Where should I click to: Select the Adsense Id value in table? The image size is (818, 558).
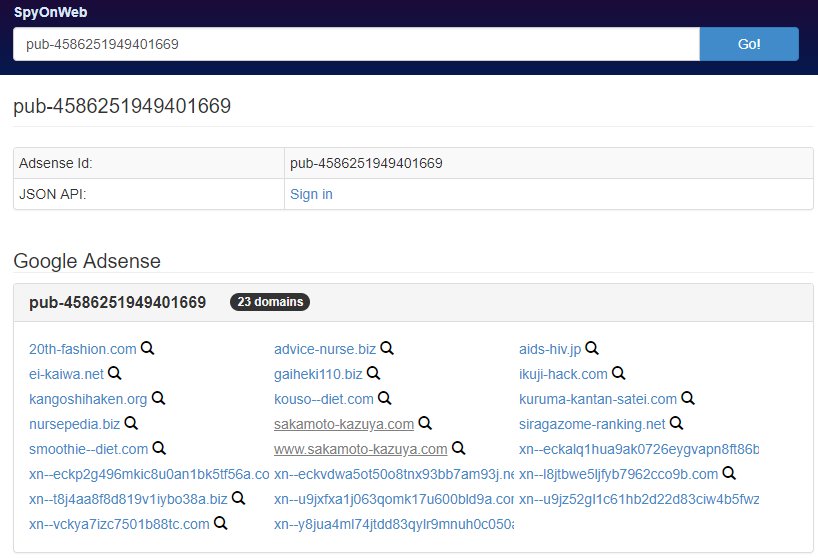point(366,163)
